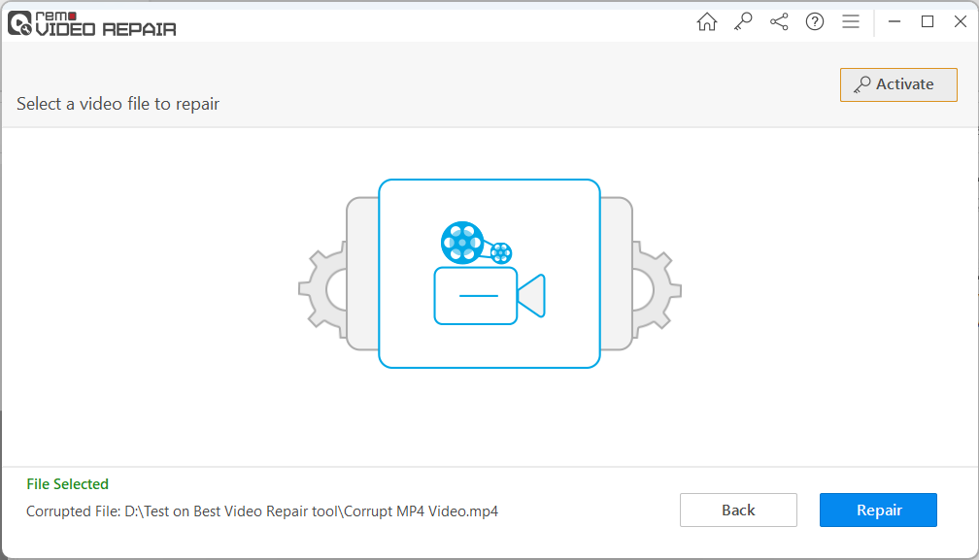Open the hamburger menu

pyautogui.click(x=851, y=21)
